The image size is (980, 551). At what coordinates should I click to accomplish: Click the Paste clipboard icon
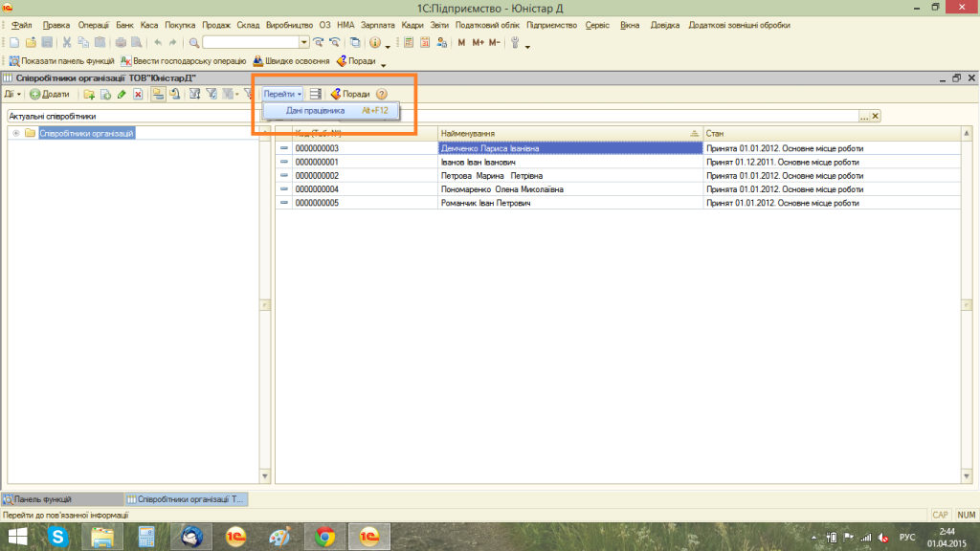(x=100, y=42)
